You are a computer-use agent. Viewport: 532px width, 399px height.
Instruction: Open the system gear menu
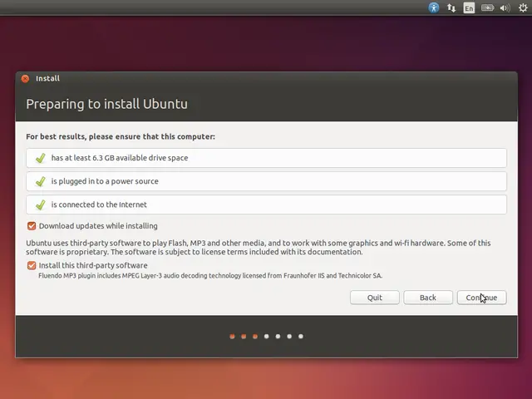(523, 7)
